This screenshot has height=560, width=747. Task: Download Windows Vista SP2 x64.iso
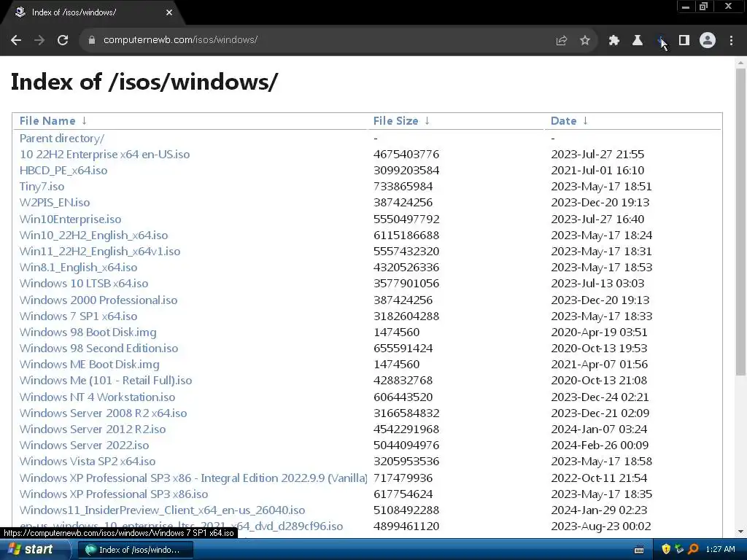click(x=88, y=462)
